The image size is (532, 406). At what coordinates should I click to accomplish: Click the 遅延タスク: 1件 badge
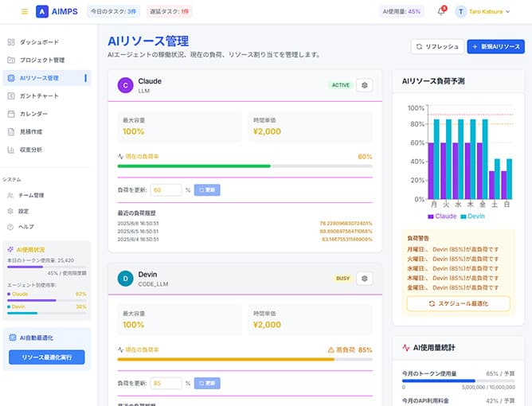(x=170, y=11)
